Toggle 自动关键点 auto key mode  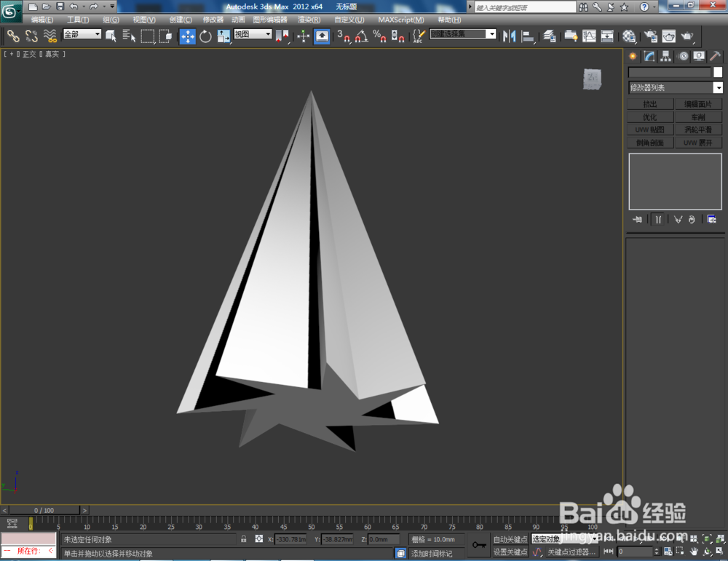coord(510,539)
